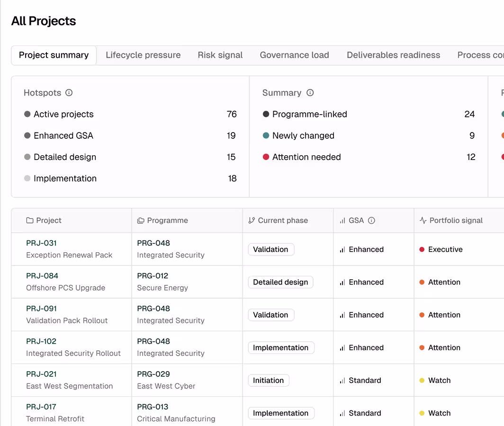Click teal dot beside Newly changed
504x426 pixels.
click(266, 135)
